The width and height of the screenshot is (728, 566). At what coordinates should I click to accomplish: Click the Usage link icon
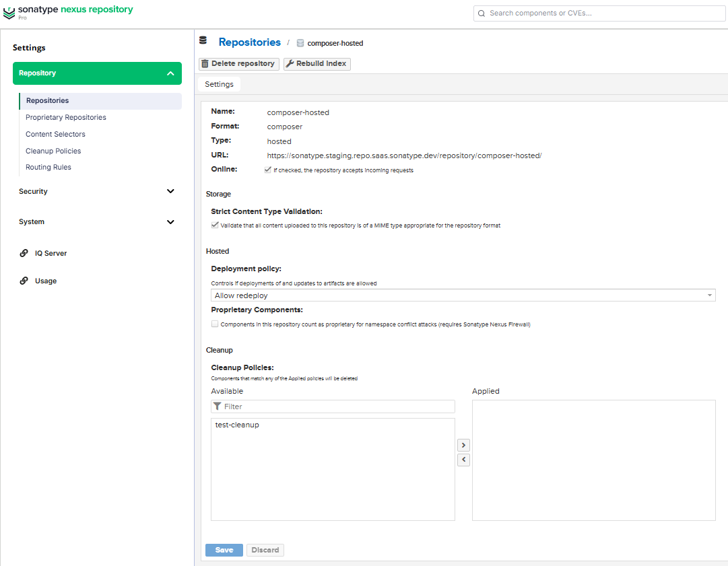click(24, 281)
